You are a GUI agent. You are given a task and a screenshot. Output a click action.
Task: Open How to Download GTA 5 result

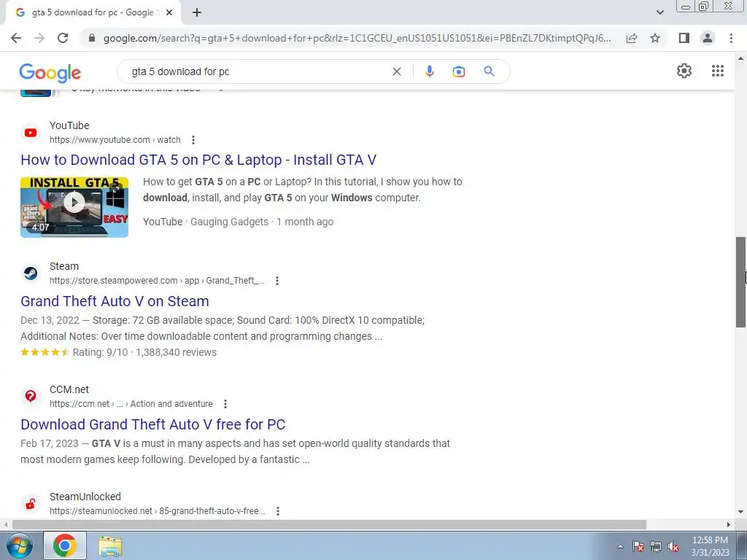tap(198, 160)
